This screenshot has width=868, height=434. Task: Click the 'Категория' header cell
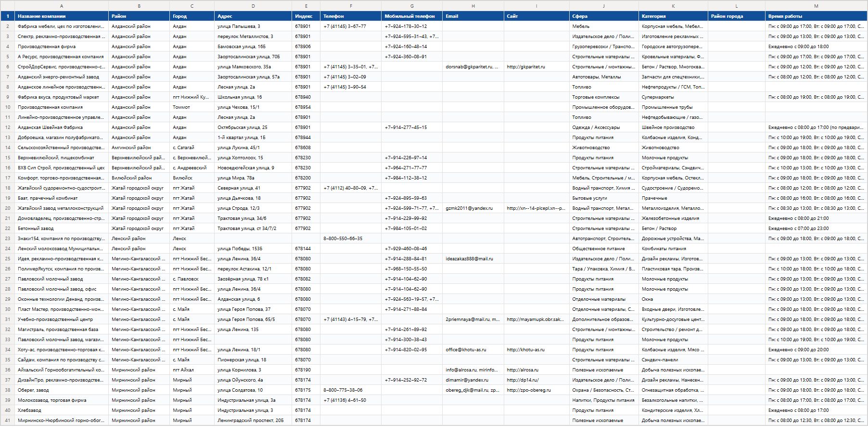pos(673,16)
